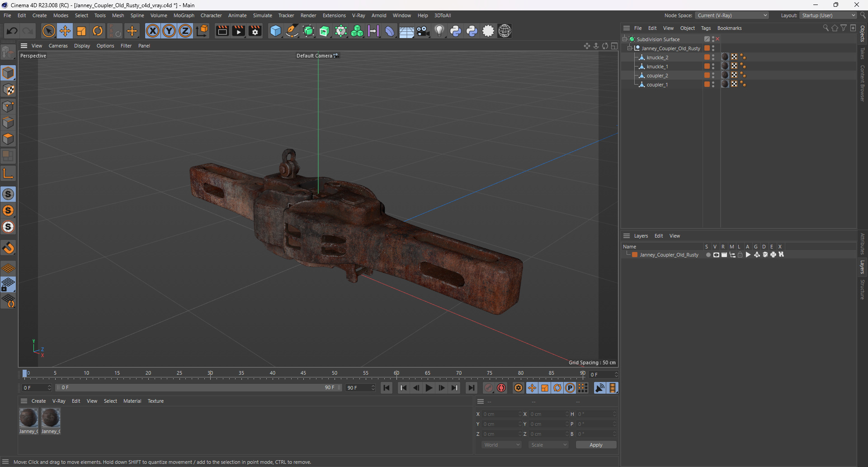Open the Layout dropdown

828,15
